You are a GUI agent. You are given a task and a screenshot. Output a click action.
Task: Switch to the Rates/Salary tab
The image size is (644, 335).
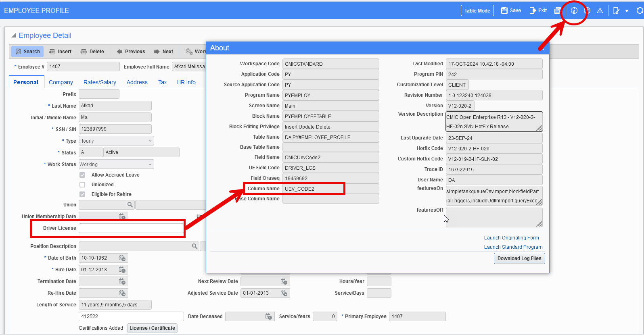pyautogui.click(x=100, y=82)
